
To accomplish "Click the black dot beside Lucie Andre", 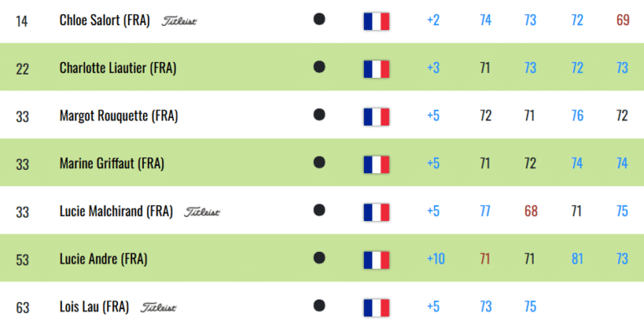I will [319, 258].
